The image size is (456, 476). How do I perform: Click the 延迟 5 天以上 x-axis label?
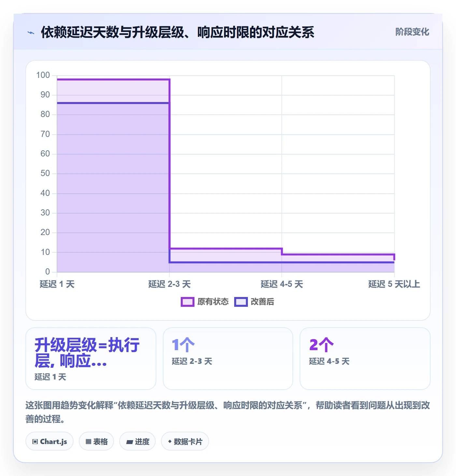[394, 284]
